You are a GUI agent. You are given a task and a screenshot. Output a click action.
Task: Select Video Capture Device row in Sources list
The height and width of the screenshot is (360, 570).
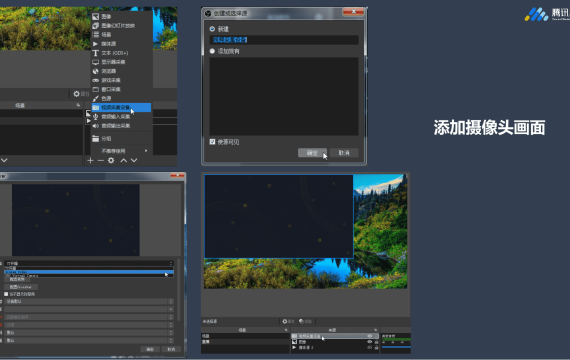pos(335,336)
